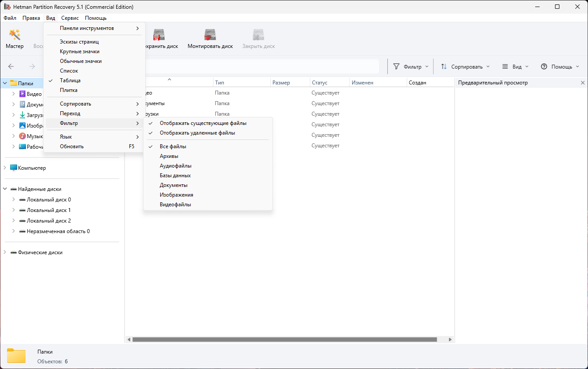The height and width of the screenshot is (369, 588).
Task: Sort by the Тип column header
Action: [x=242, y=83]
